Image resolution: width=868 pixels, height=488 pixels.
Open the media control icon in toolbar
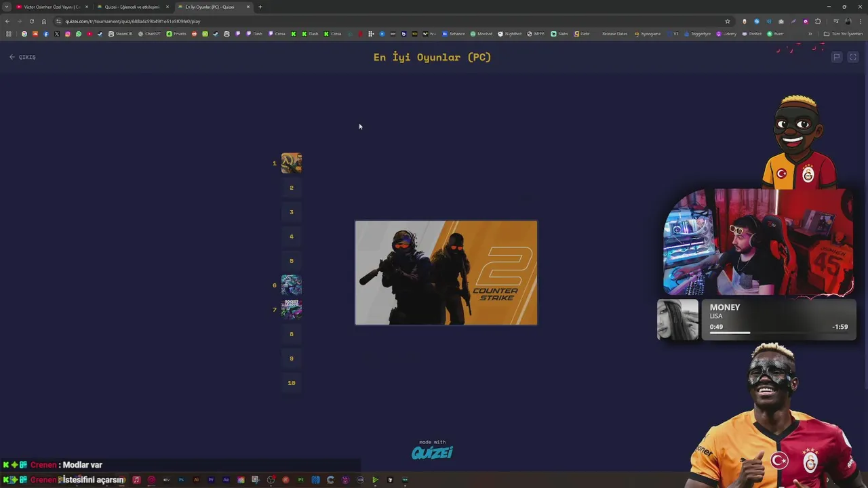(836, 21)
